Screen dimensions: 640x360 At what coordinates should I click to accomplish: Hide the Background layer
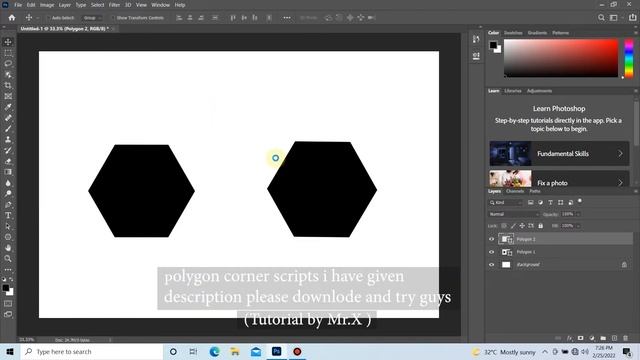click(491, 264)
